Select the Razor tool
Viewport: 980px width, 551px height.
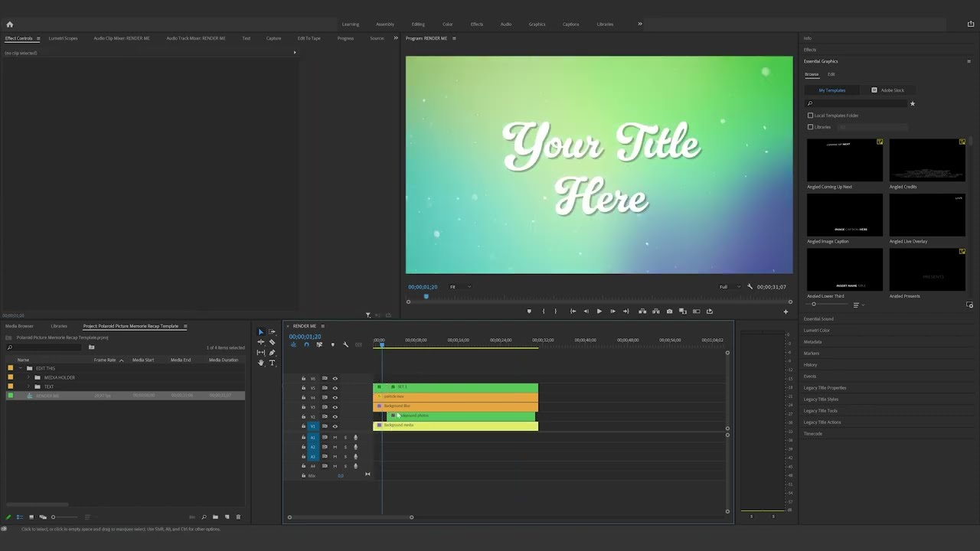[272, 342]
